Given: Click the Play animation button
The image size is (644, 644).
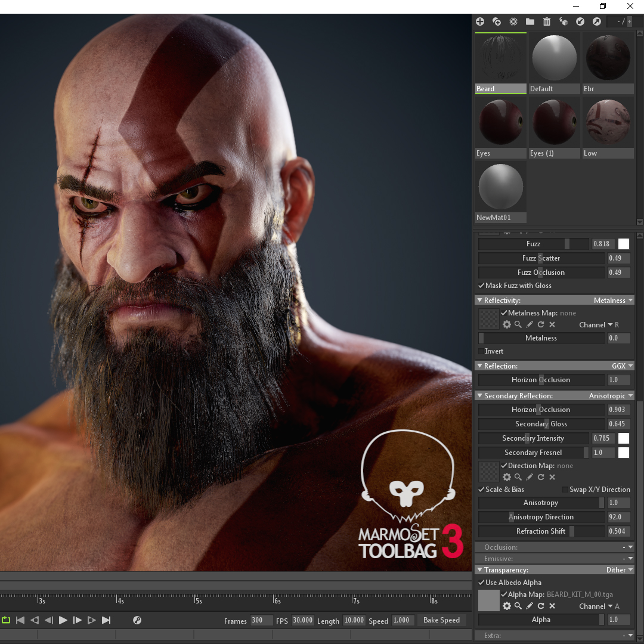Looking at the screenshot, I should coord(63,620).
